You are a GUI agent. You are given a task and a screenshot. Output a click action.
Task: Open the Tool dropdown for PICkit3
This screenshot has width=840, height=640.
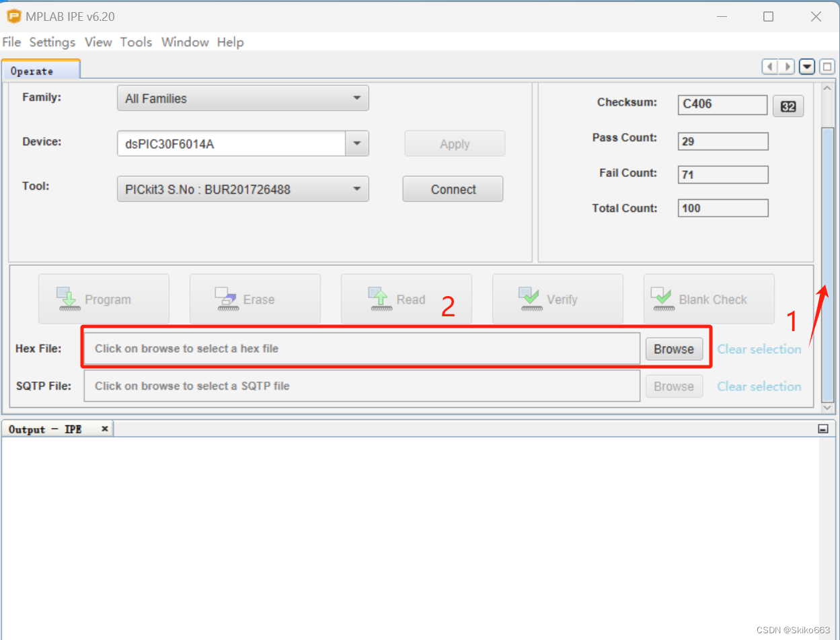pyautogui.click(x=243, y=189)
